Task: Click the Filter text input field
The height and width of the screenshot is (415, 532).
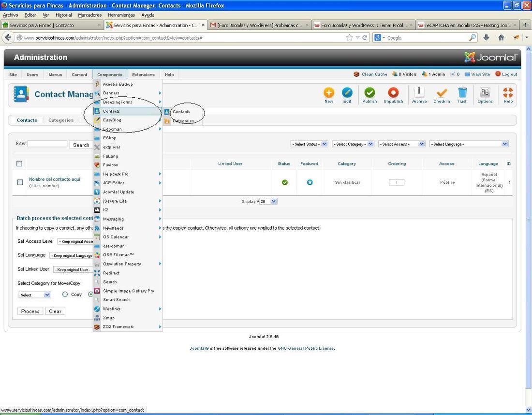Action: (x=47, y=144)
